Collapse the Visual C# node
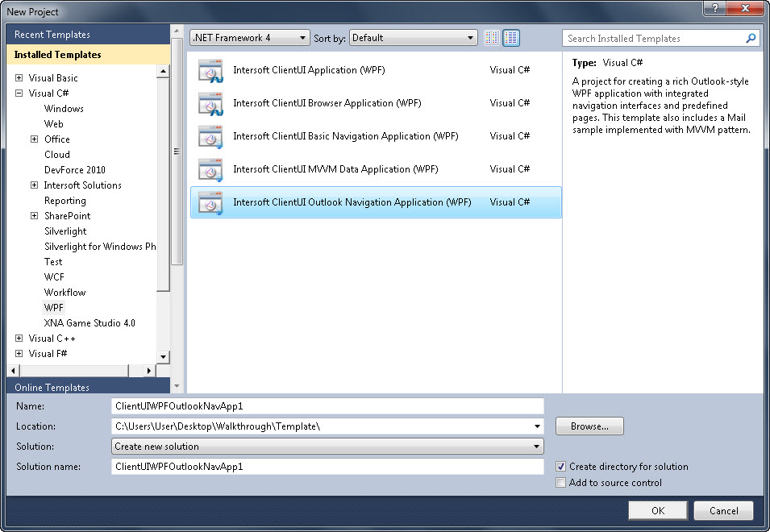Screen dimensions: 770x532 (x=19, y=93)
